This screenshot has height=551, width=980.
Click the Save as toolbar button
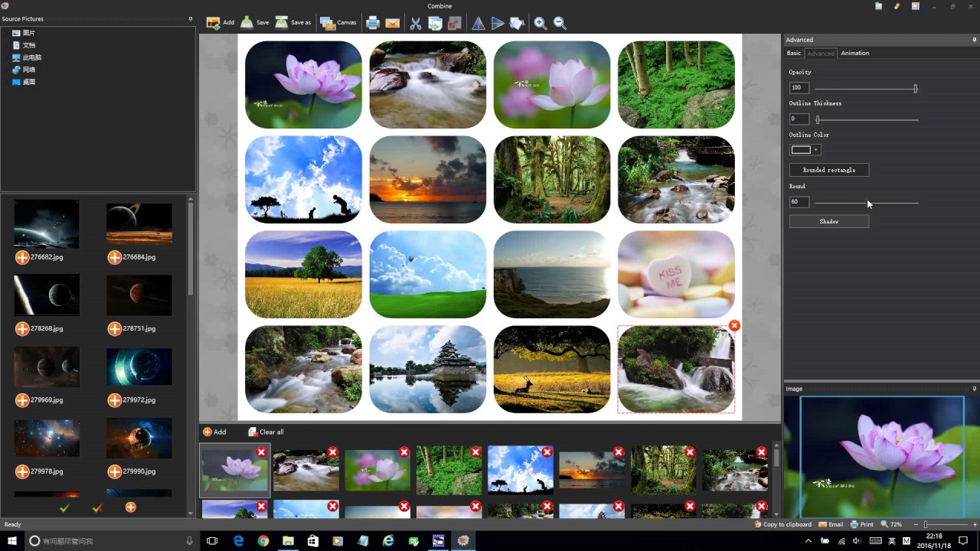[293, 23]
